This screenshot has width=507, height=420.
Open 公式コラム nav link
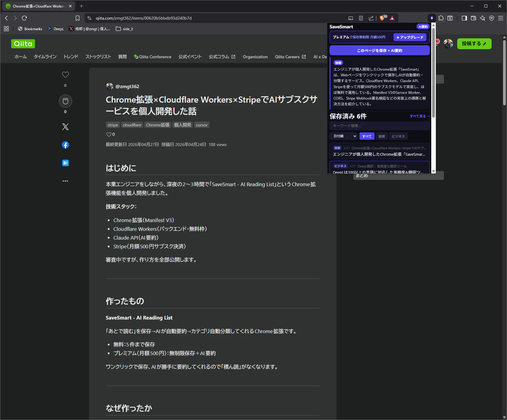[x=222, y=57]
